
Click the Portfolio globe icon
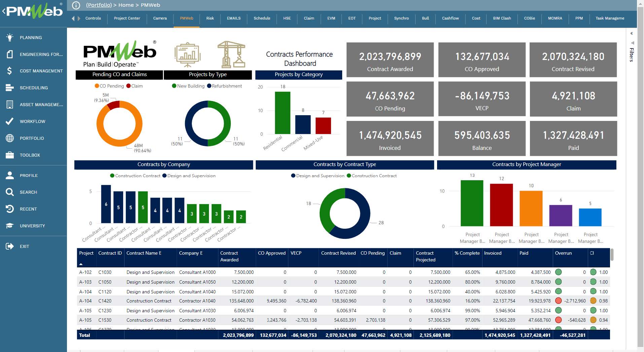tap(10, 138)
